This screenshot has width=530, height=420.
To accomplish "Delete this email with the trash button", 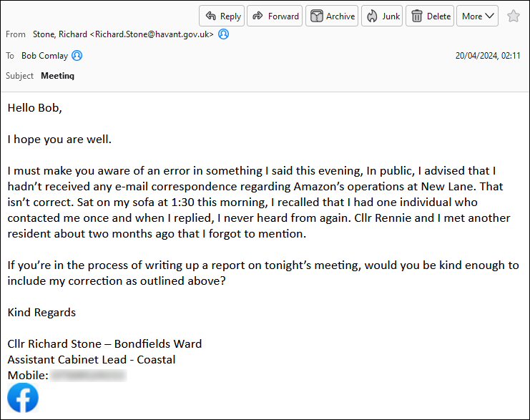I will pyautogui.click(x=430, y=16).
